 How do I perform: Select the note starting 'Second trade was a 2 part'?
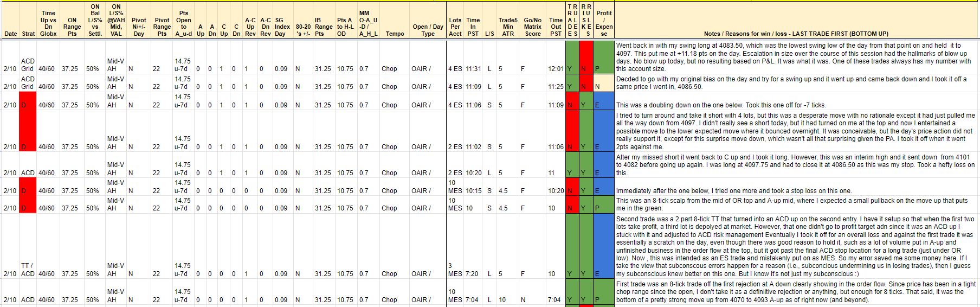point(796,247)
